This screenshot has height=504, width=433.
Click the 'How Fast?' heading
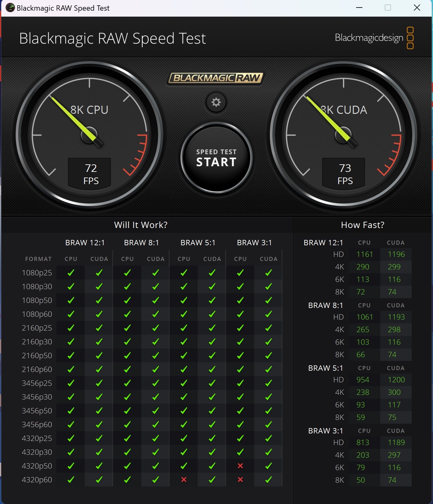pyautogui.click(x=362, y=225)
